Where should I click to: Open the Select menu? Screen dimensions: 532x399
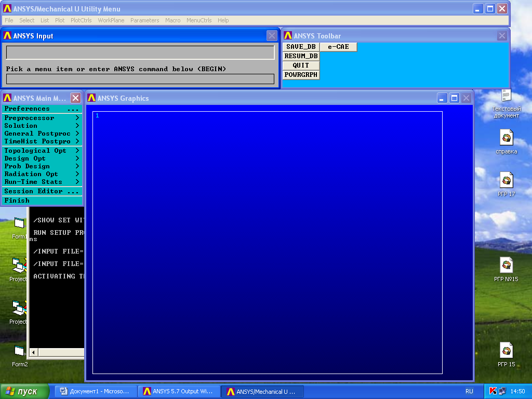[x=27, y=20]
